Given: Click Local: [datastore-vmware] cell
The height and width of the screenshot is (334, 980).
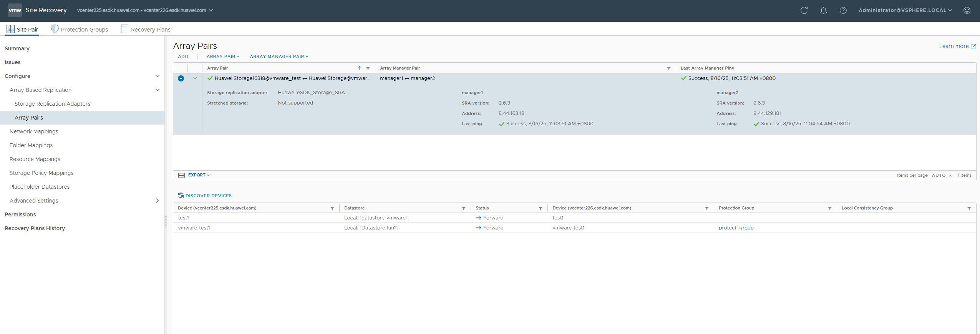Looking at the screenshot, I should point(376,218).
